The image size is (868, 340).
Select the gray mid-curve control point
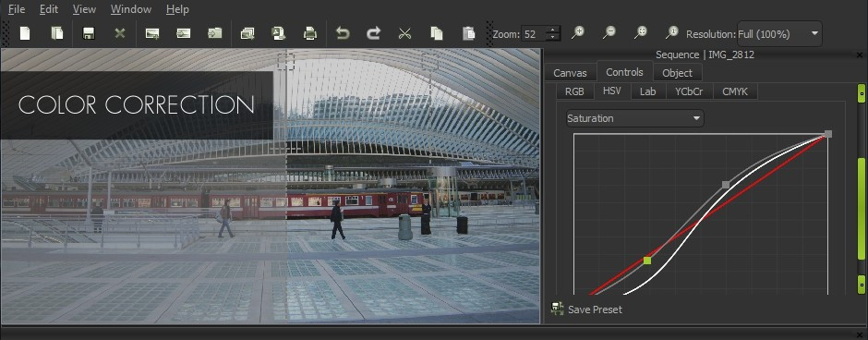point(726,185)
